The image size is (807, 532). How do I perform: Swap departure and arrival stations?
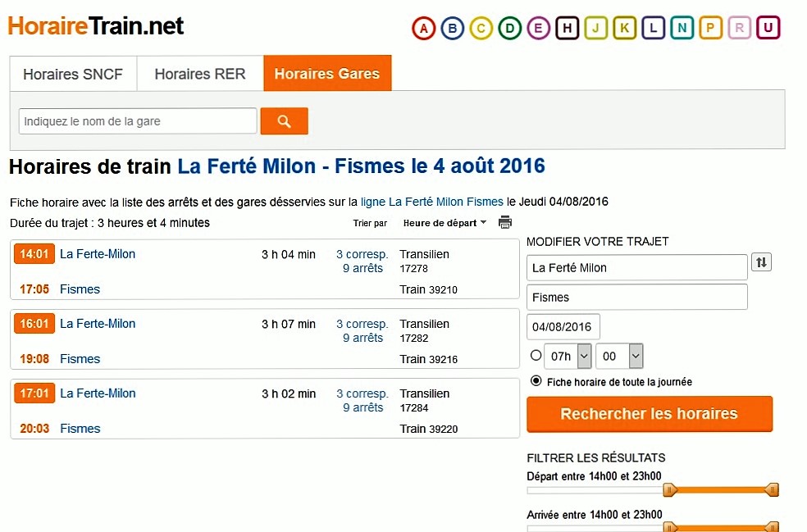pos(762,263)
